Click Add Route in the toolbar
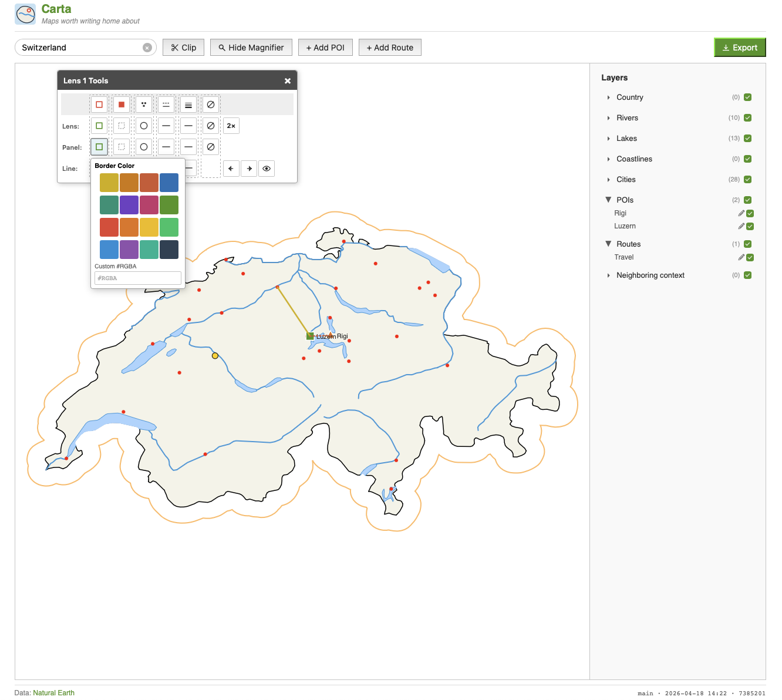Viewport: 782px width, 700px height. [390, 48]
